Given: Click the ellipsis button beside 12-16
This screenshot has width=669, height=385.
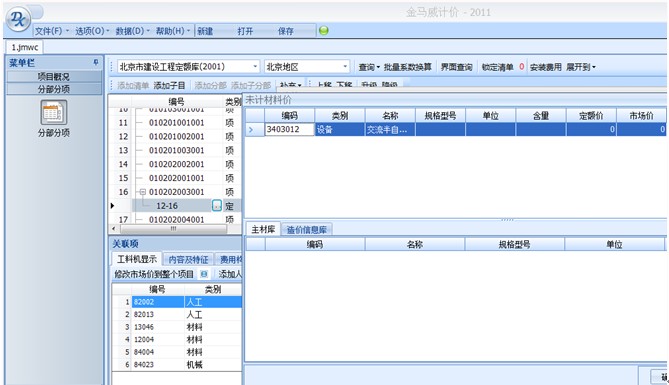Looking at the screenshot, I should coord(217,206).
